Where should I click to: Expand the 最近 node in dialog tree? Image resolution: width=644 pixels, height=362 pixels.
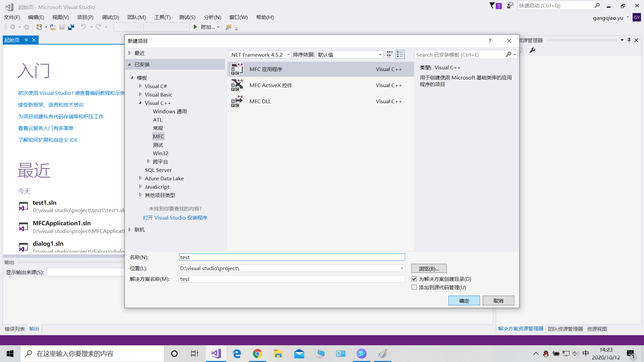tap(130, 53)
